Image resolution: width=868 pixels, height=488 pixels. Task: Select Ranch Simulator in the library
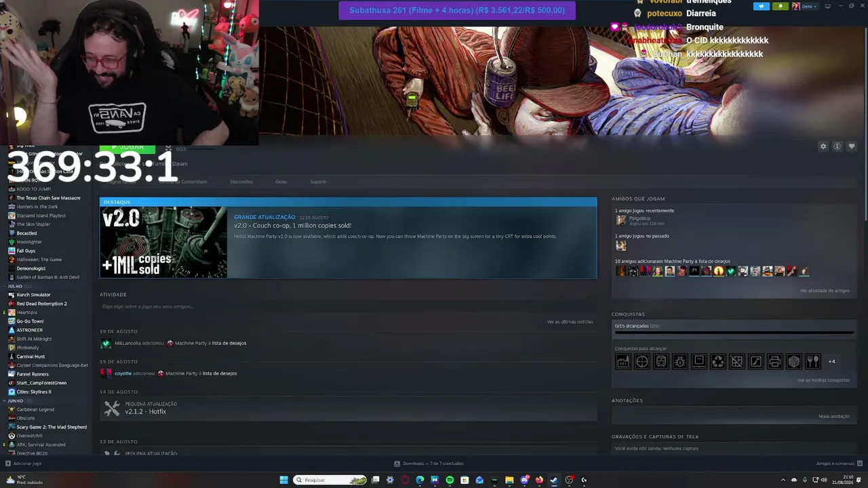click(x=33, y=295)
